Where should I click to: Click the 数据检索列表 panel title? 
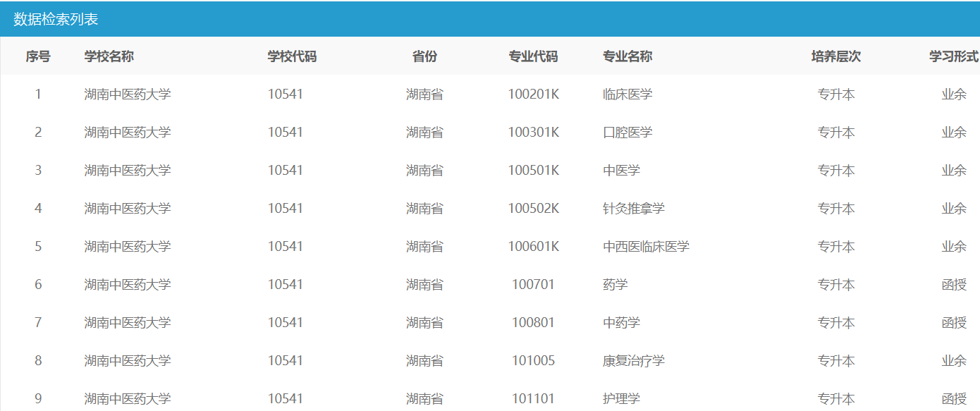(x=56, y=20)
